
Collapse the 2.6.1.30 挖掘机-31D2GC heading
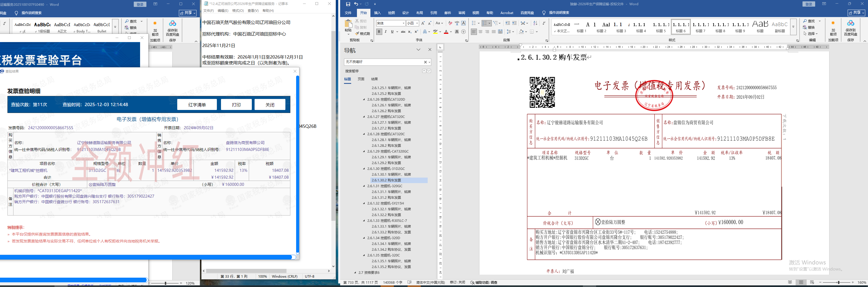[364, 169]
